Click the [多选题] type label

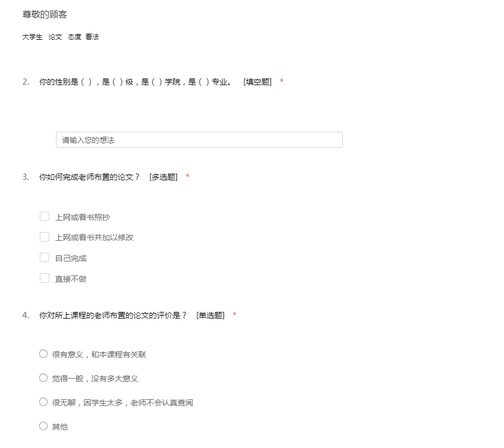click(164, 177)
